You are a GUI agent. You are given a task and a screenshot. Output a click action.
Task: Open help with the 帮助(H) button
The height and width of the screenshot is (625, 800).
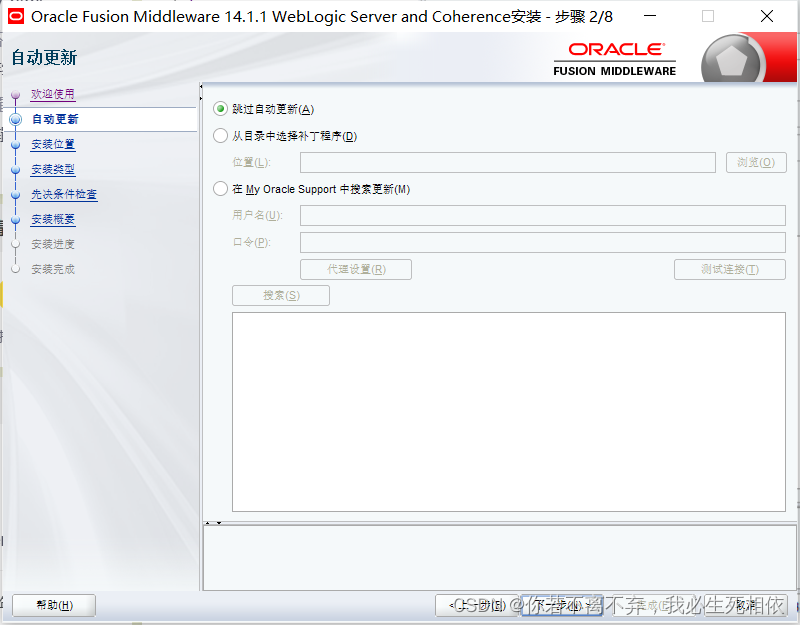click(x=54, y=606)
